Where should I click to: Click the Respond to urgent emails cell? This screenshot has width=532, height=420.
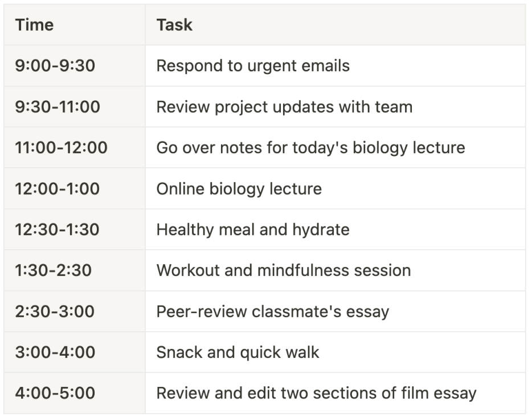(x=253, y=65)
